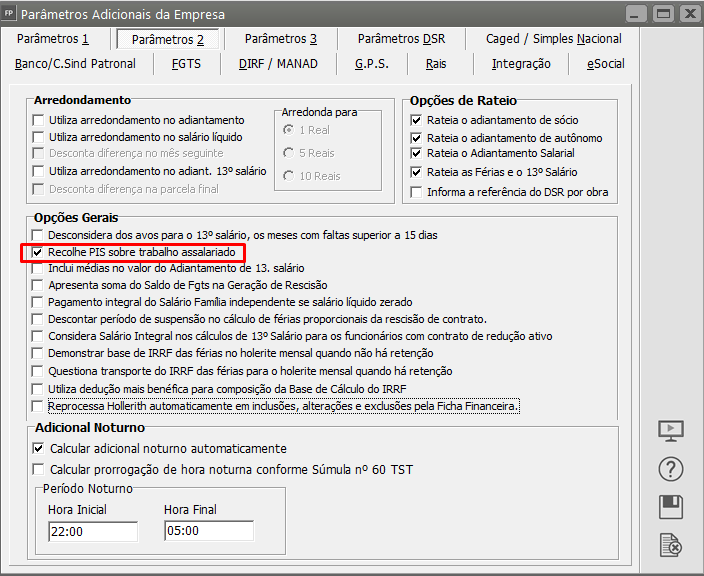Switch to the Parâmetros 1 tab
The width and height of the screenshot is (704, 576).
click(x=54, y=39)
